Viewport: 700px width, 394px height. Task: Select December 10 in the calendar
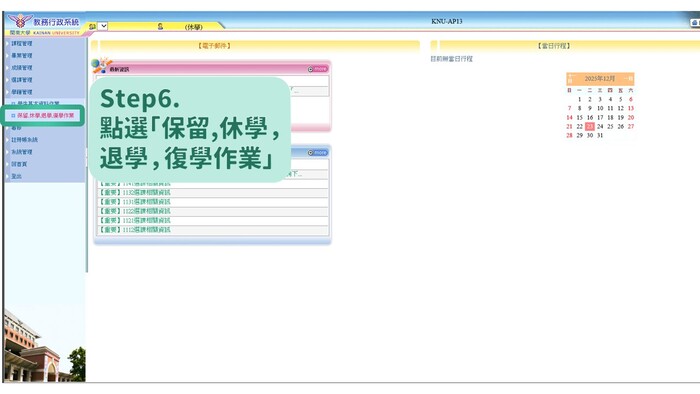(x=600, y=108)
